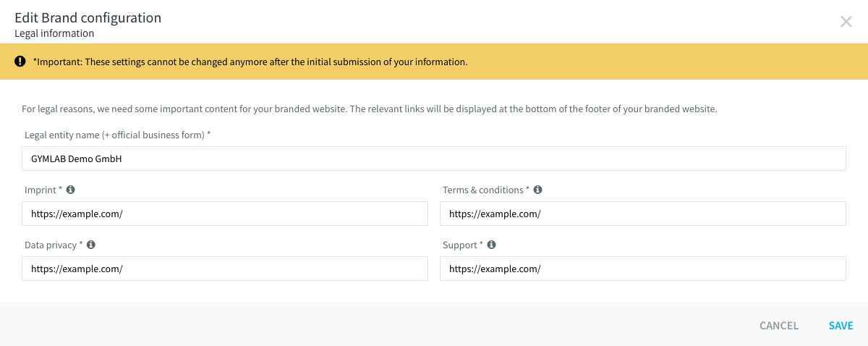The image size is (868, 346).
Task: Click the Data privacy info icon
Action: point(91,245)
